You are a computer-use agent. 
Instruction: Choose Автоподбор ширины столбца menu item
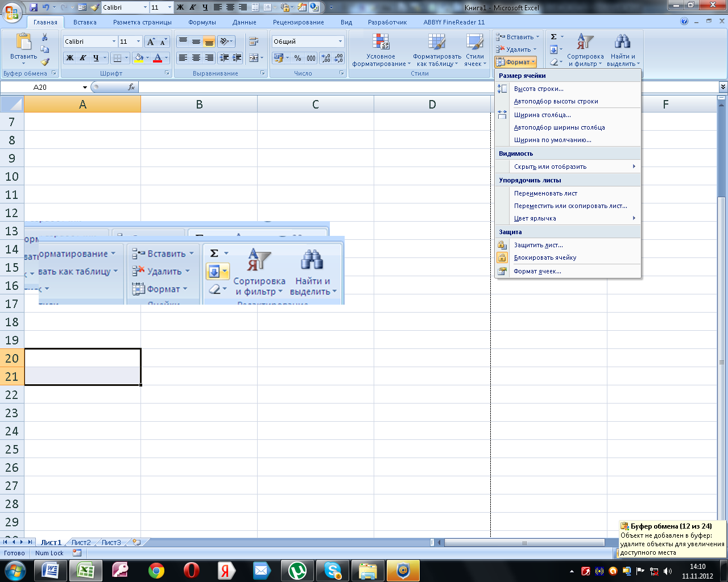click(x=568, y=127)
